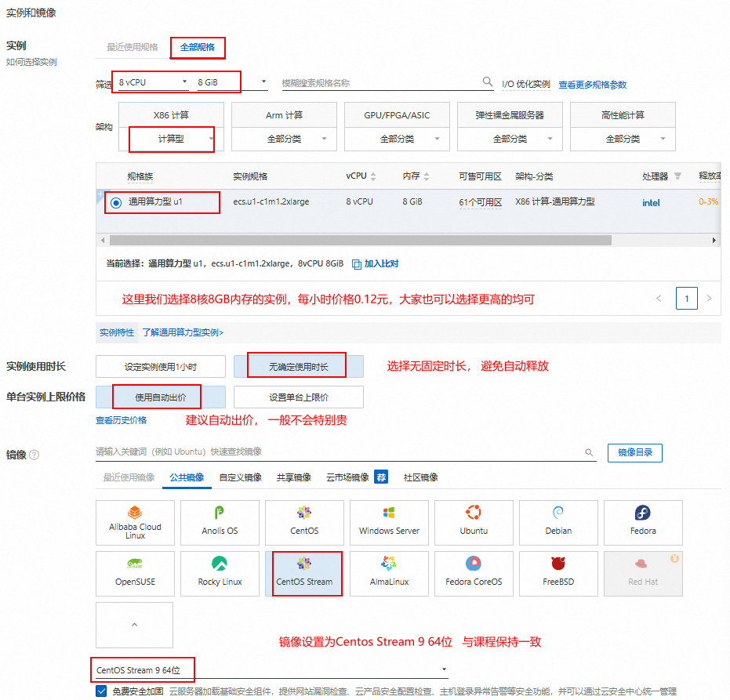The image size is (730, 700).
Task: Choose 无确定使用时长 duration option
Action: 299,367
